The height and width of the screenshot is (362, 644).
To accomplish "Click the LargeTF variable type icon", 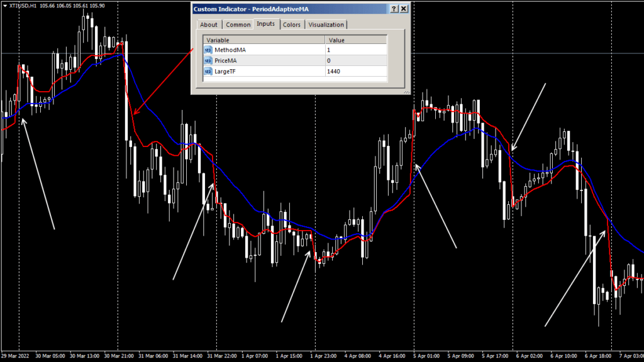I will click(208, 72).
